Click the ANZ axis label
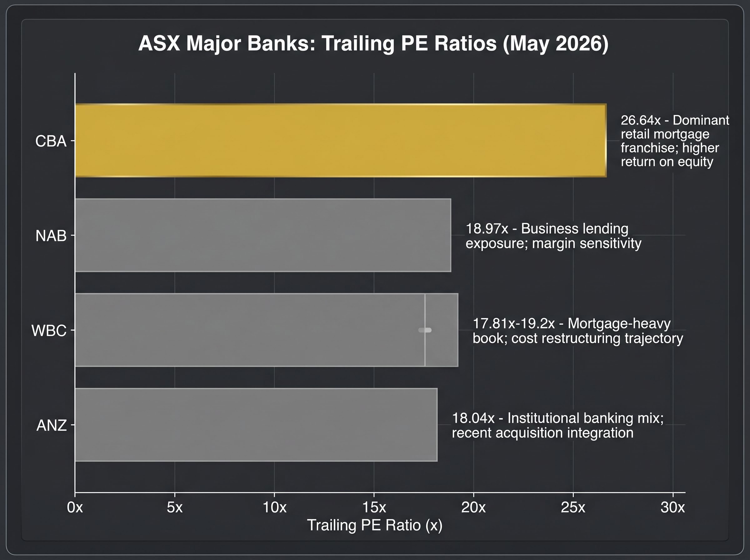This screenshot has height=560, width=750. pos(52,425)
